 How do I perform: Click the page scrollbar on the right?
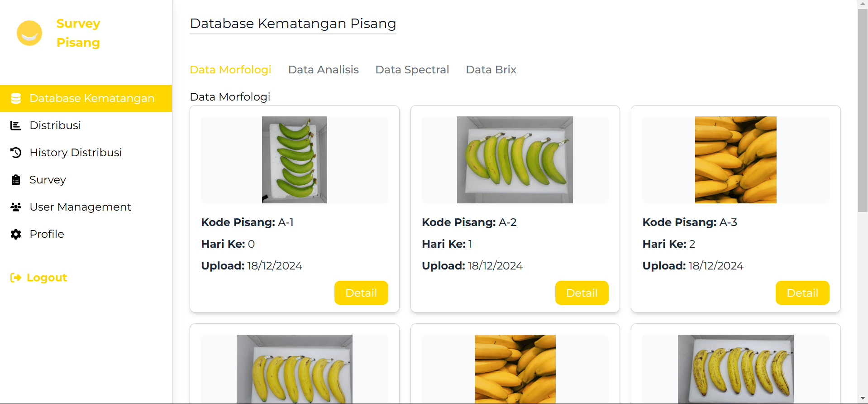861,109
